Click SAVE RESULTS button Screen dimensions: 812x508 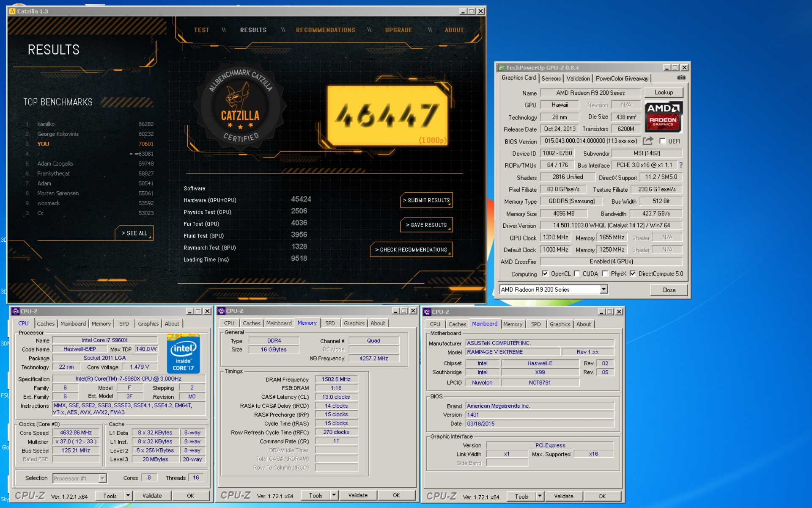pos(426,225)
